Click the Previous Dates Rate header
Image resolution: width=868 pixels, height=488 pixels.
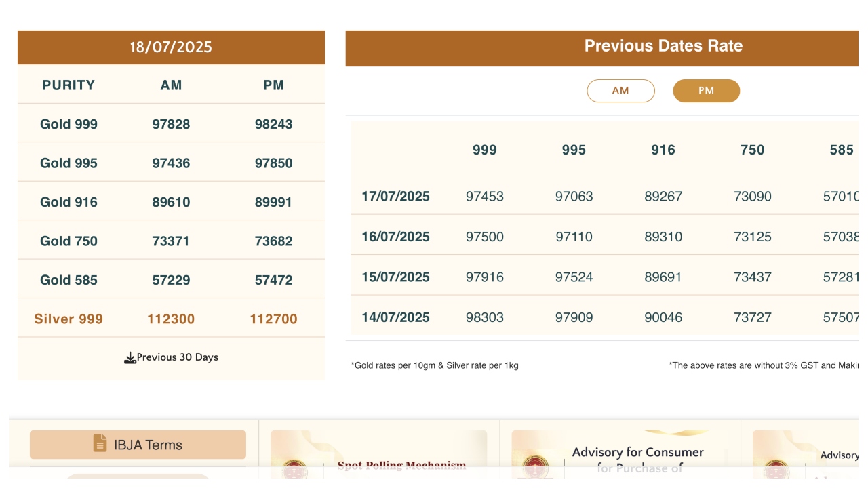coord(663,46)
